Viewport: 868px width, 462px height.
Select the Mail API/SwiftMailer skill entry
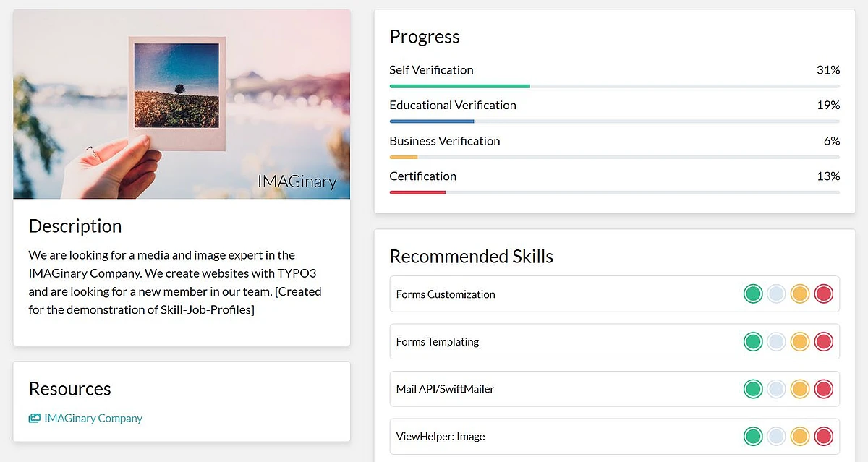(445, 389)
